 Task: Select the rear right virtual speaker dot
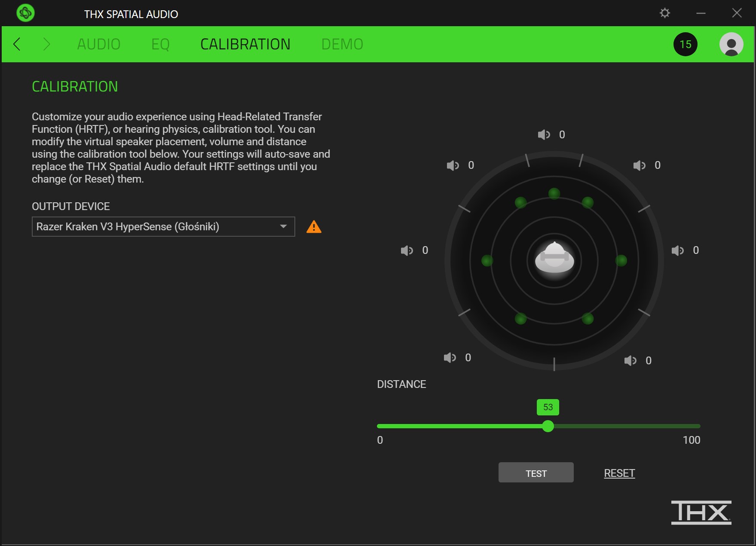pos(588,318)
